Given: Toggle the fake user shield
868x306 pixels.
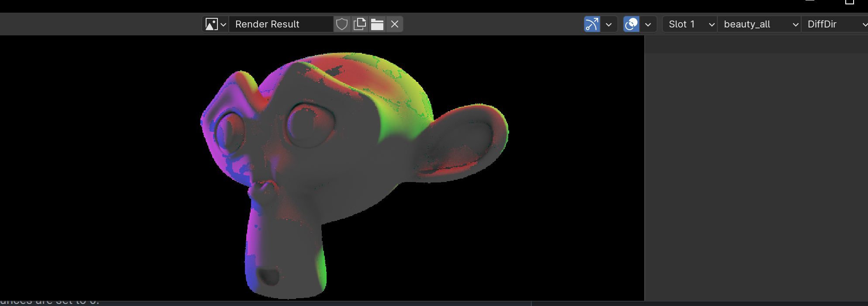Looking at the screenshot, I should pyautogui.click(x=342, y=24).
